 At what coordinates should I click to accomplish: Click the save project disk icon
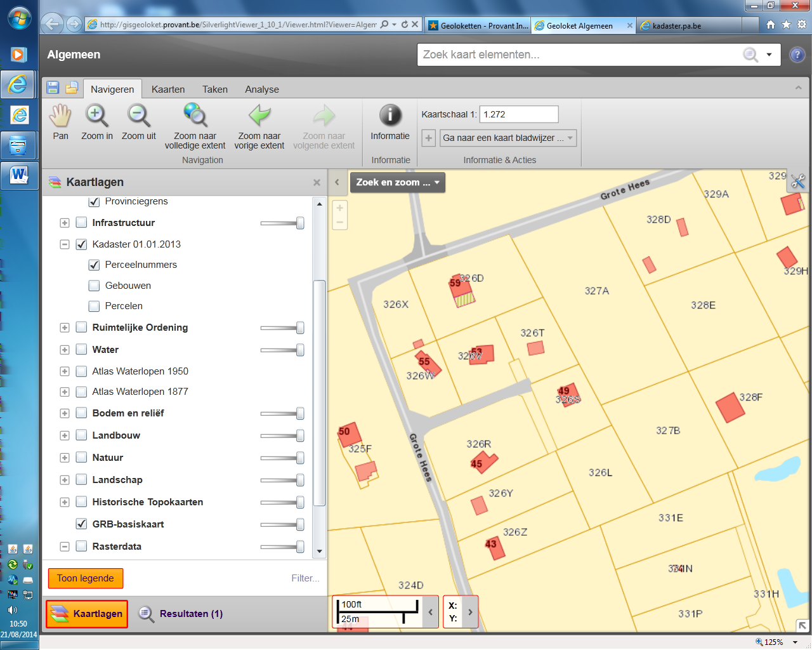[x=53, y=88]
